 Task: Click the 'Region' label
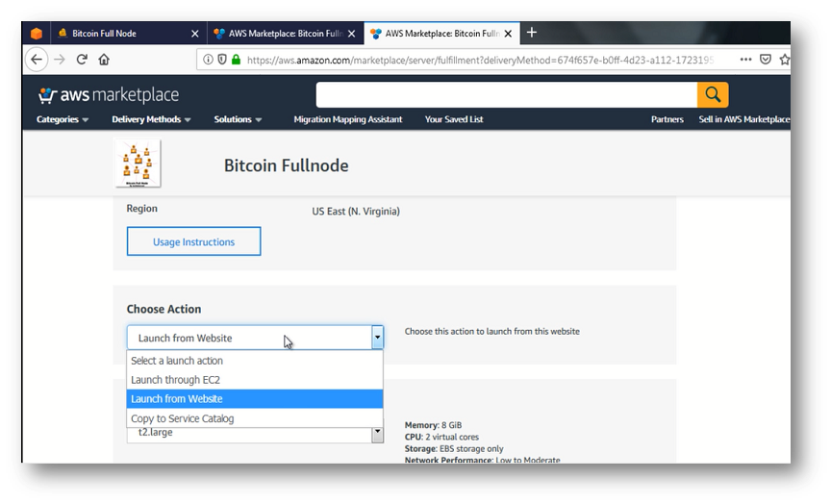(141, 209)
